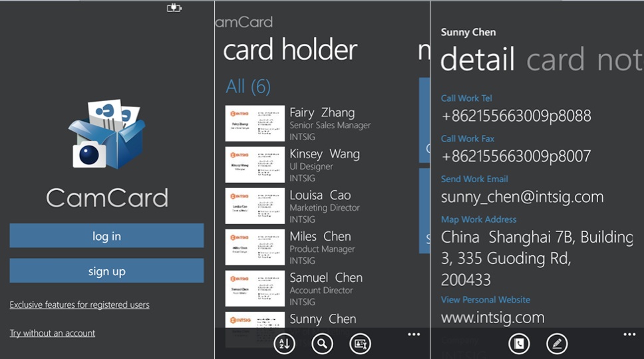
Task: Tap Marketing Director title text
Action: point(325,208)
